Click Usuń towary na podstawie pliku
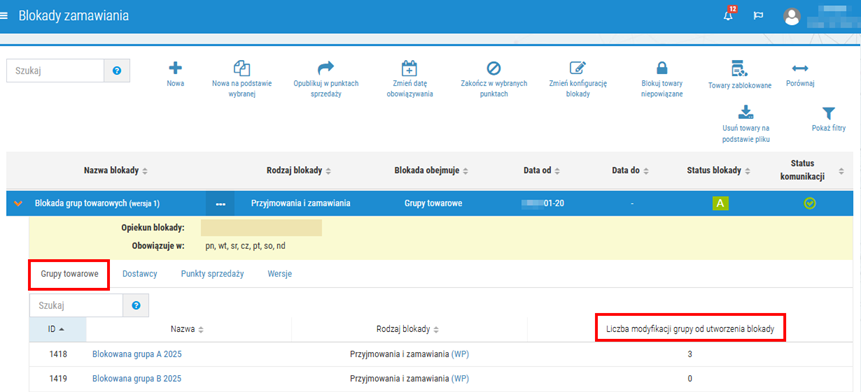The image size is (861, 392). (x=746, y=125)
